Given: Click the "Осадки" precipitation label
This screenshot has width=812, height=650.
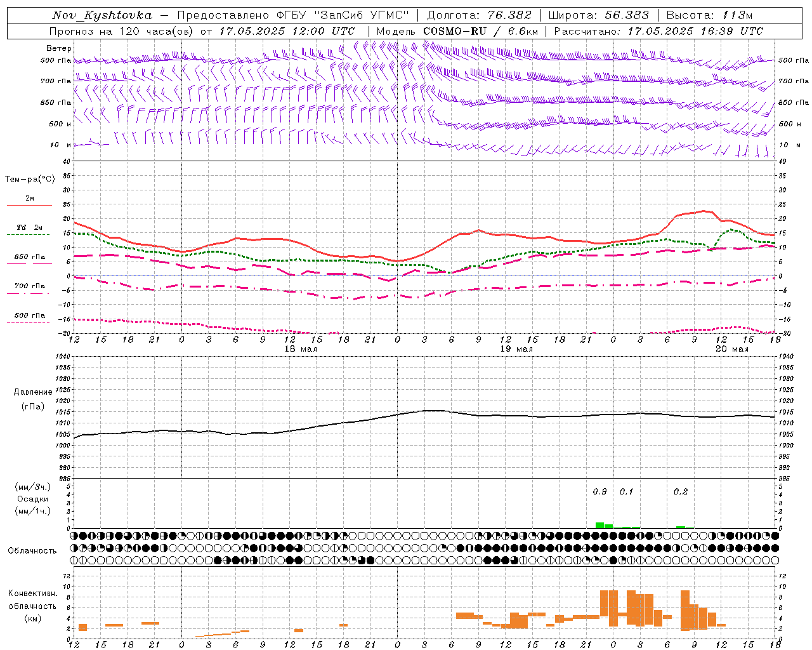Looking at the screenshot, I should 33,499.
